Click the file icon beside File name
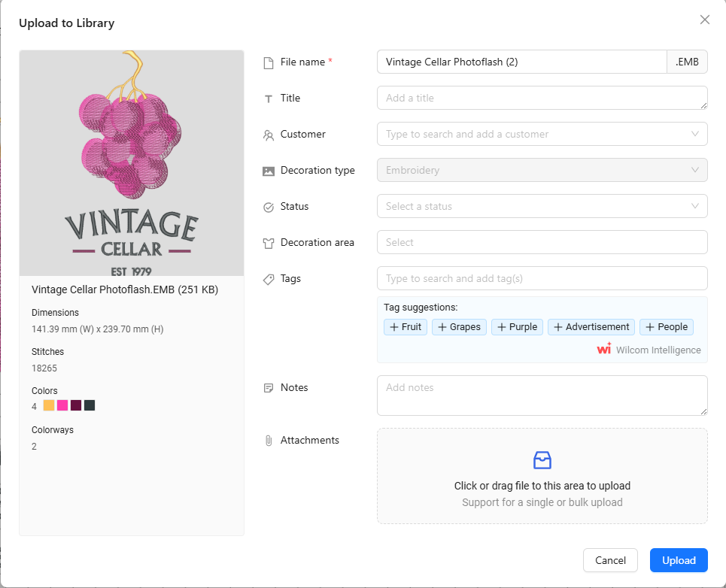 coord(268,62)
